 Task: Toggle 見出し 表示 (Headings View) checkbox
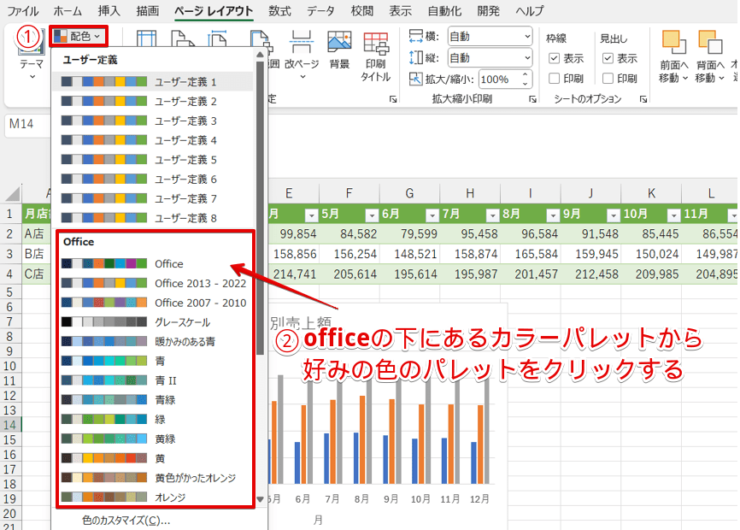(x=606, y=58)
